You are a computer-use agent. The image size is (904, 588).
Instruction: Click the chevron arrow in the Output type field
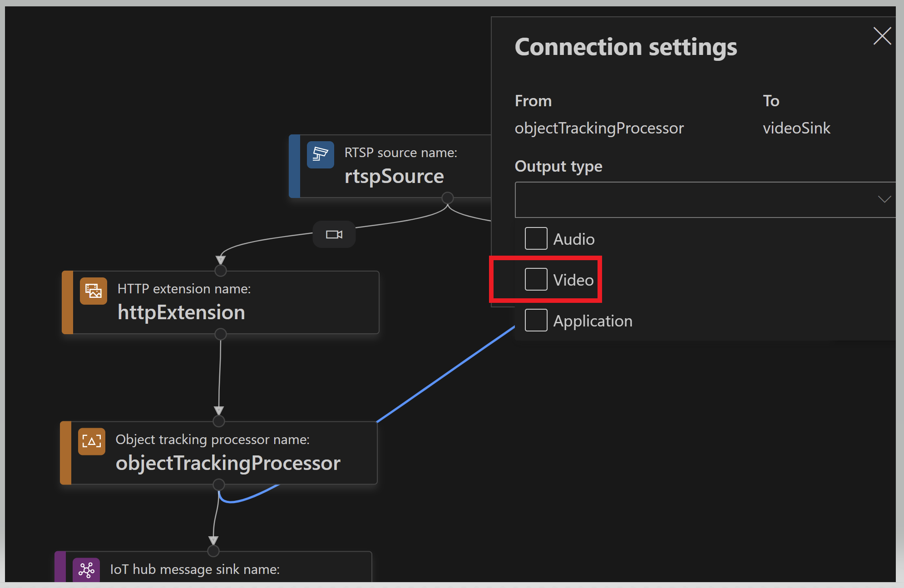point(884,199)
